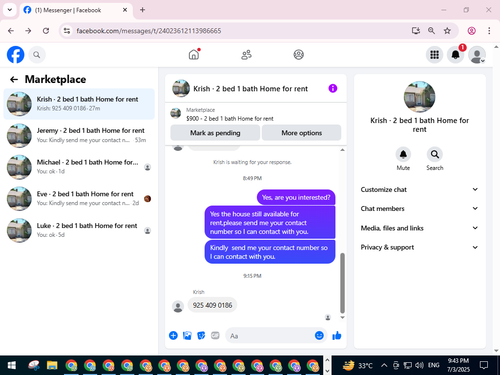Open the Facebook menu grid icon
Viewport: 500px width, 375px height.
click(x=434, y=55)
